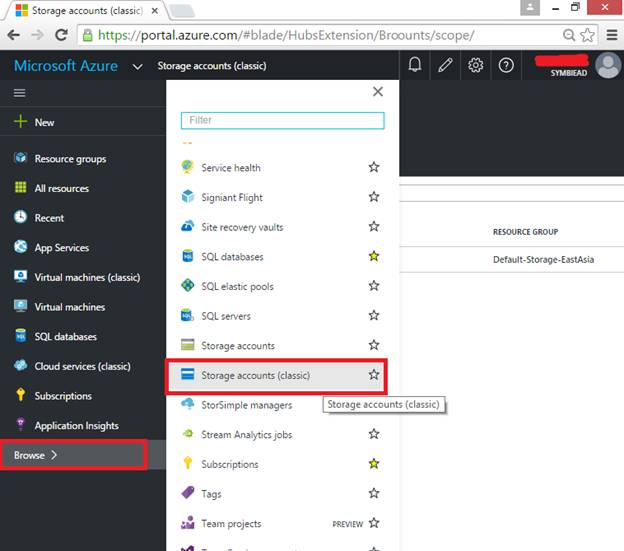Favorite Service health with its star
Screen dimensions: 624x551
[374, 167]
